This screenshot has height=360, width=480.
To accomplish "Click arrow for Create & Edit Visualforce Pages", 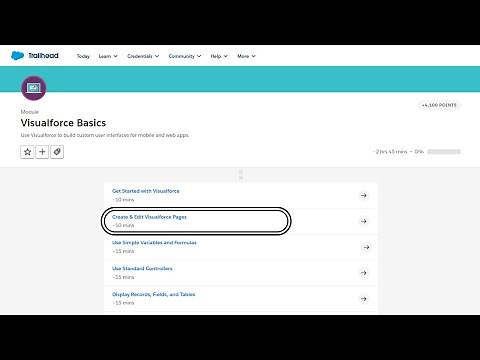I will pyautogui.click(x=364, y=221).
